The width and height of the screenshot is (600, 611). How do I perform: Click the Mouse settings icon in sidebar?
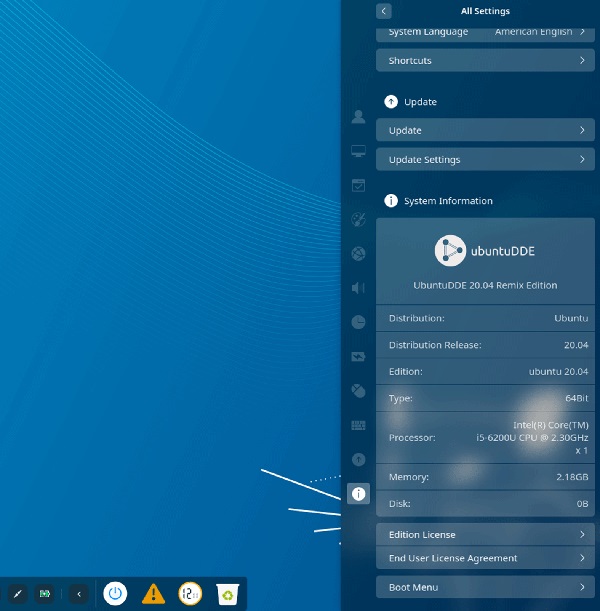358,390
